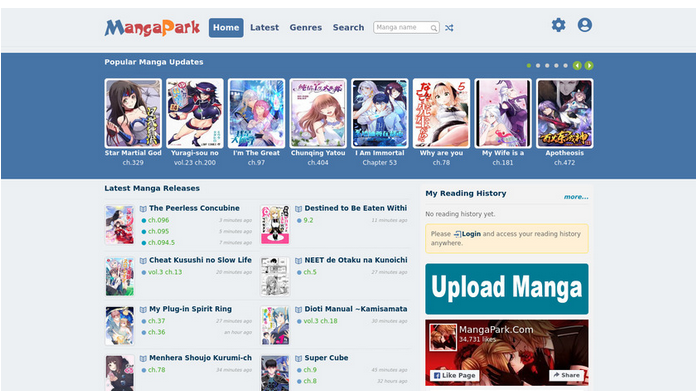Click the Facebook Like Page button
This screenshot has height=391, width=696.
455,375
